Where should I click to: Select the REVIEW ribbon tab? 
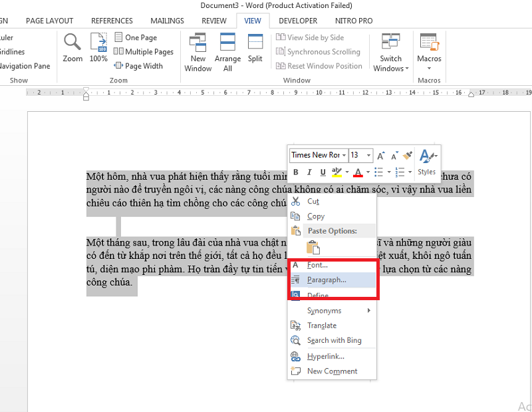(x=214, y=21)
